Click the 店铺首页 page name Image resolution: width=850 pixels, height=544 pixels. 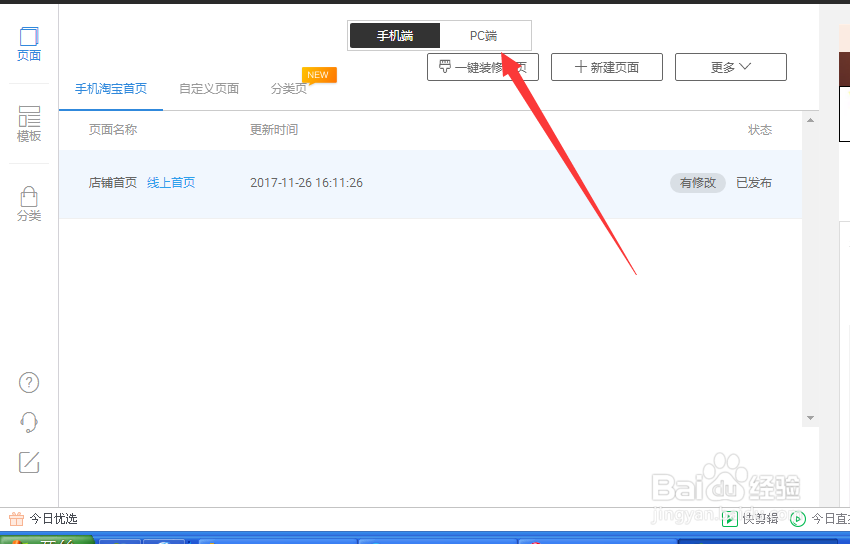click(x=113, y=183)
